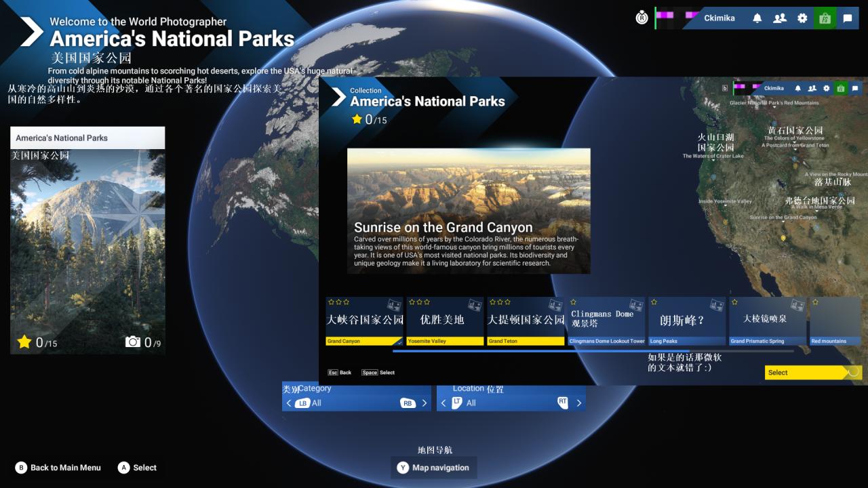Open the notifications bell in the top bar

tap(757, 18)
